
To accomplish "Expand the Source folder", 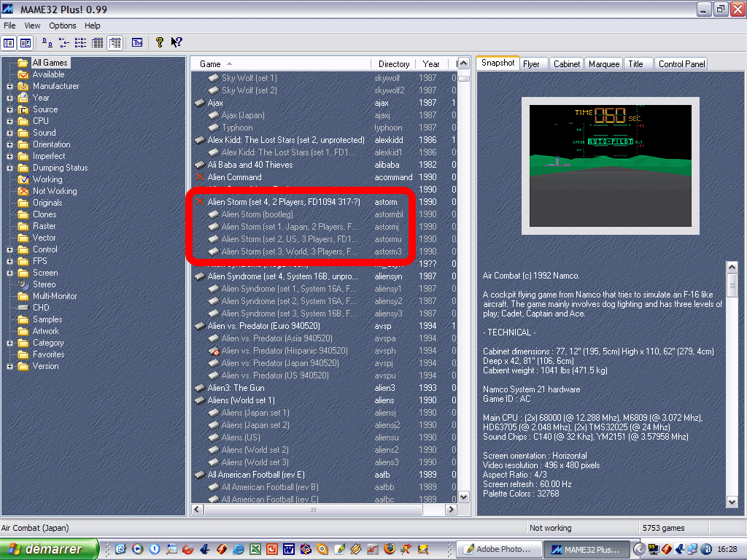I will point(9,109).
